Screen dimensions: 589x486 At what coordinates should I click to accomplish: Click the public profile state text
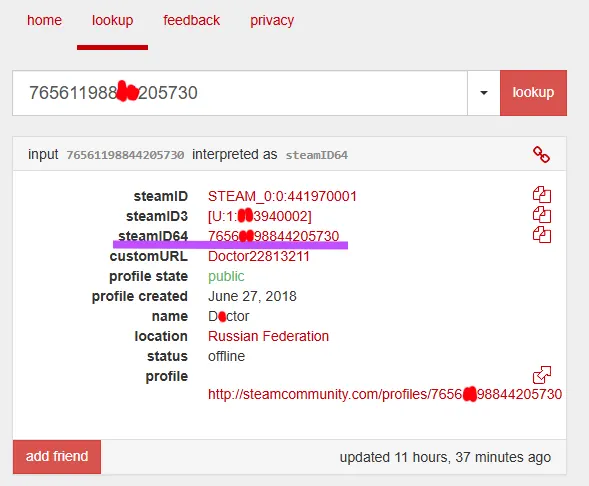click(x=226, y=276)
